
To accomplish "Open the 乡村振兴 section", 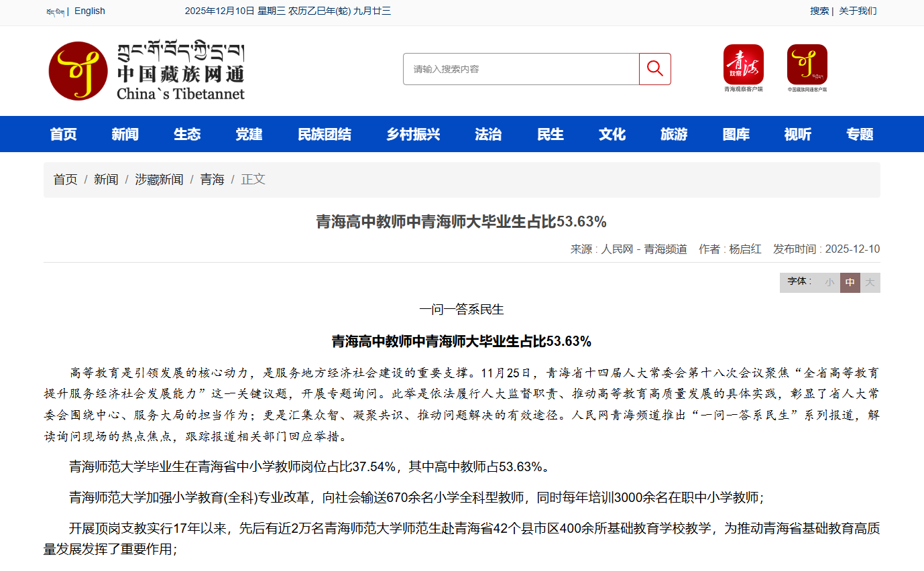I will pyautogui.click(x=413, y=134).
